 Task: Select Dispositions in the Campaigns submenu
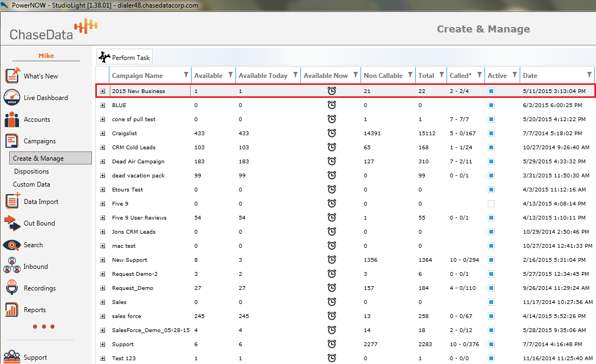point(31,171)
